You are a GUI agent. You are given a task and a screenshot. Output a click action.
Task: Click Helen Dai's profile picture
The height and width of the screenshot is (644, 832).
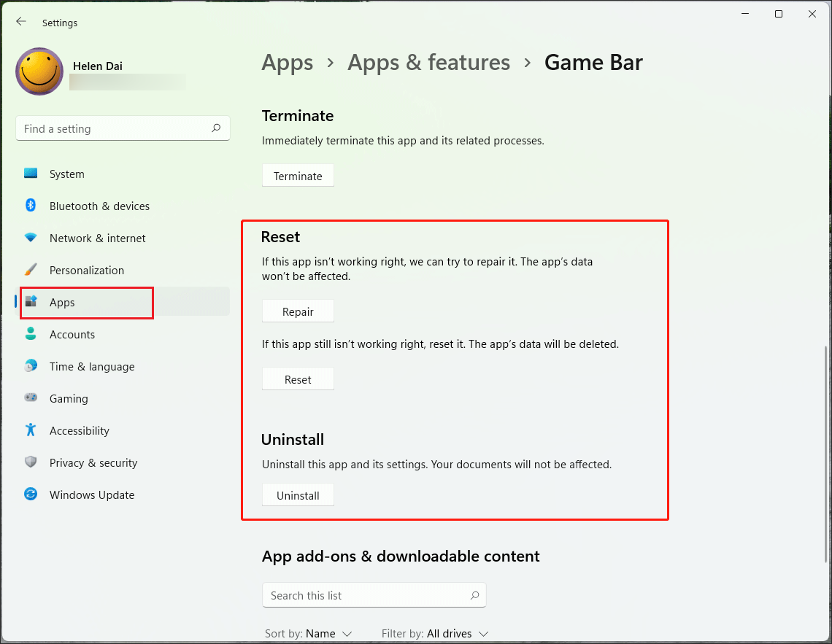pyautogui.click(x=39, y=71)
